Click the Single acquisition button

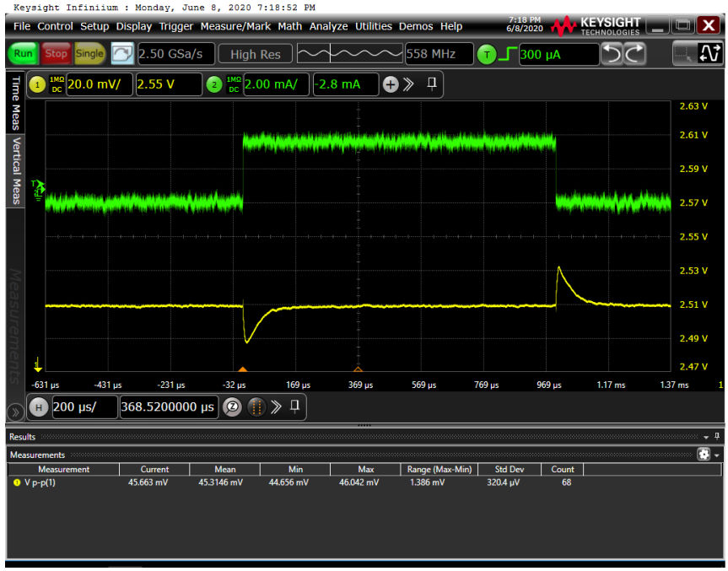coord(89,54)
